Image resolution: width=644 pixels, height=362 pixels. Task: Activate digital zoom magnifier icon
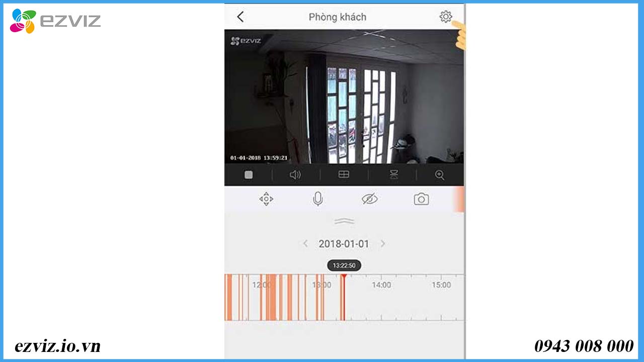point(440,174)
